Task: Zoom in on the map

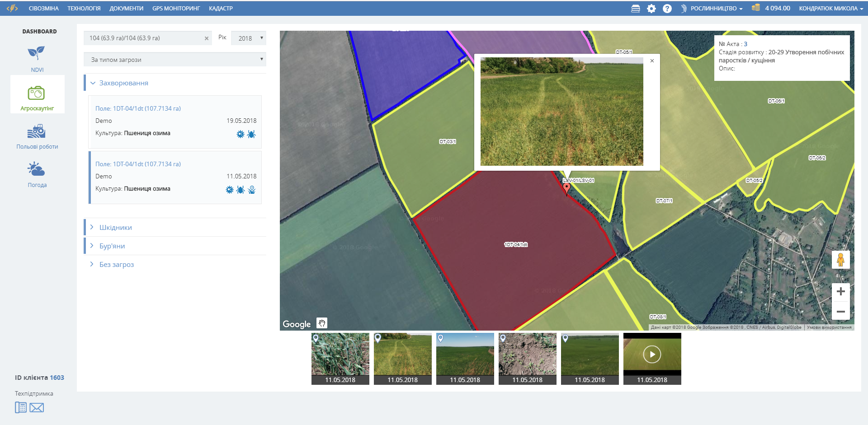Action: (x=840, y=292)
